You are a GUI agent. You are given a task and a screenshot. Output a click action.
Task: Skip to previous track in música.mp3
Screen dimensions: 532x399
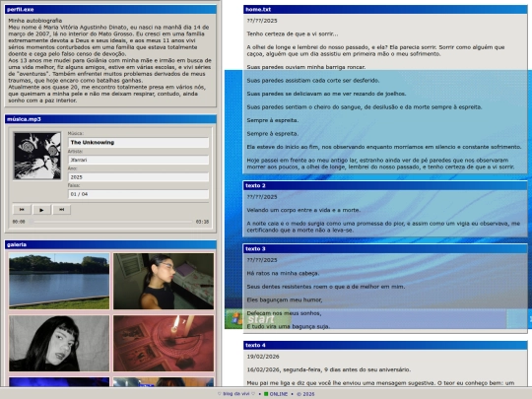(x=22, y=210)
